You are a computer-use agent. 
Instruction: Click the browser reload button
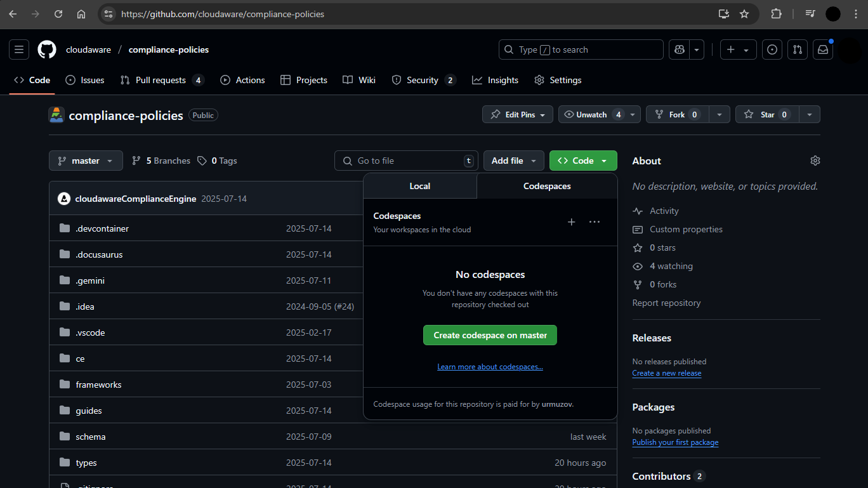click(x=58, y=14)
